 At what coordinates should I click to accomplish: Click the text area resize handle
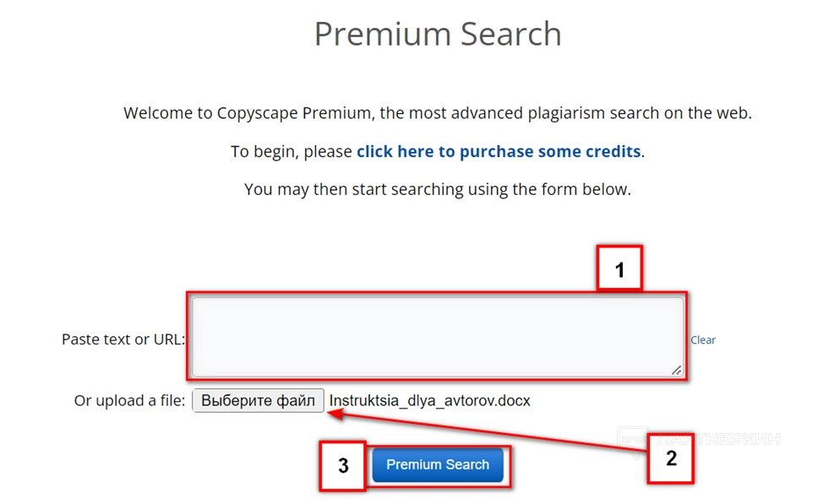[676, 370]
